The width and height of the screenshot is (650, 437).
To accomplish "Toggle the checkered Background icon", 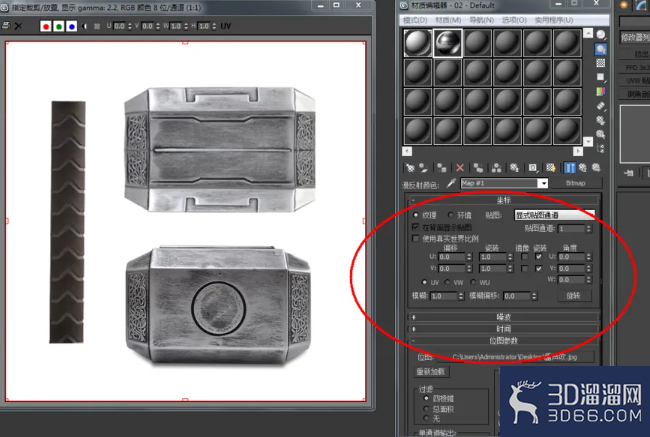I will coord(601,63).
